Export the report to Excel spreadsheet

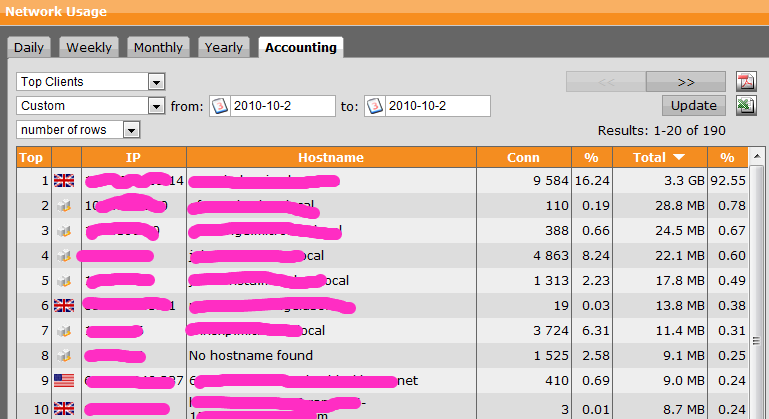click(x=745, y=106)
